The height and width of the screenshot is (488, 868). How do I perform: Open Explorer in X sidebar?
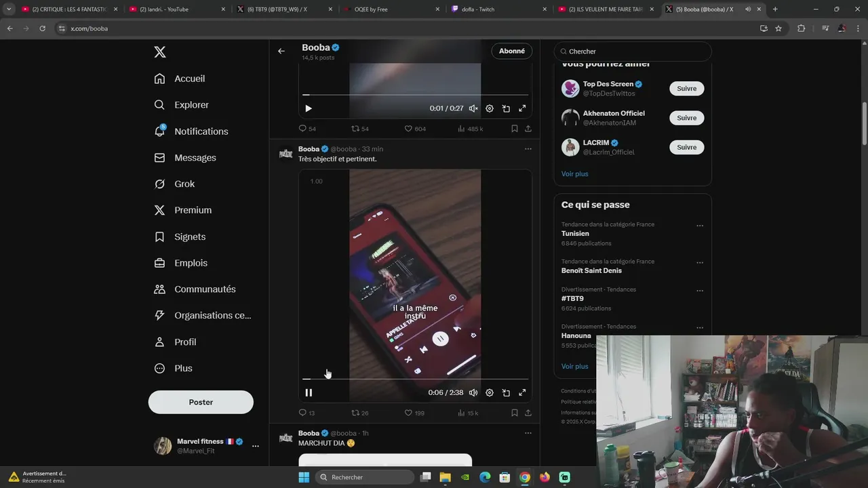182,105
